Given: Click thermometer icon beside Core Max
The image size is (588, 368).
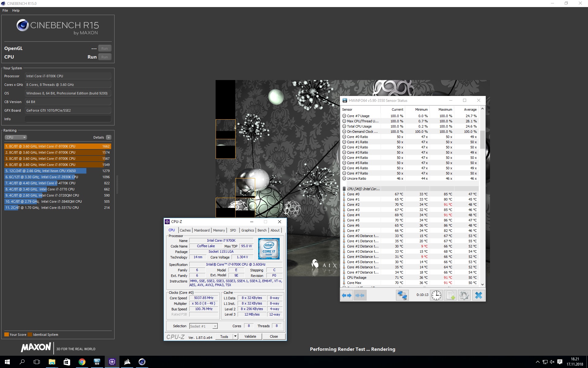Looking at the screenshot, I should click(344, 283).
